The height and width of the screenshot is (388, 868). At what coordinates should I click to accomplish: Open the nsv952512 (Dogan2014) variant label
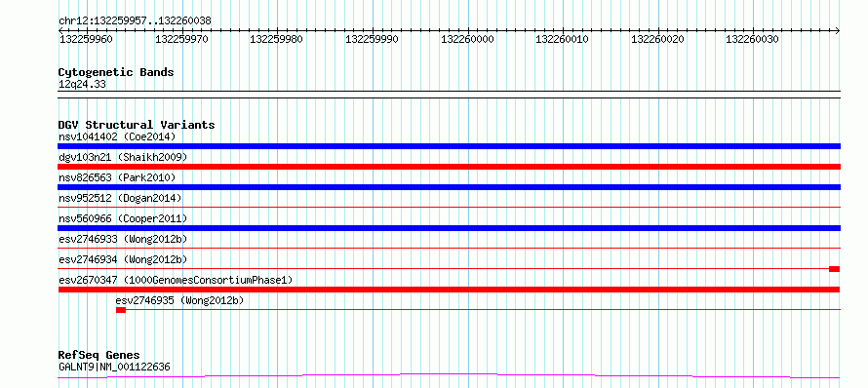[x=120, y=198]
